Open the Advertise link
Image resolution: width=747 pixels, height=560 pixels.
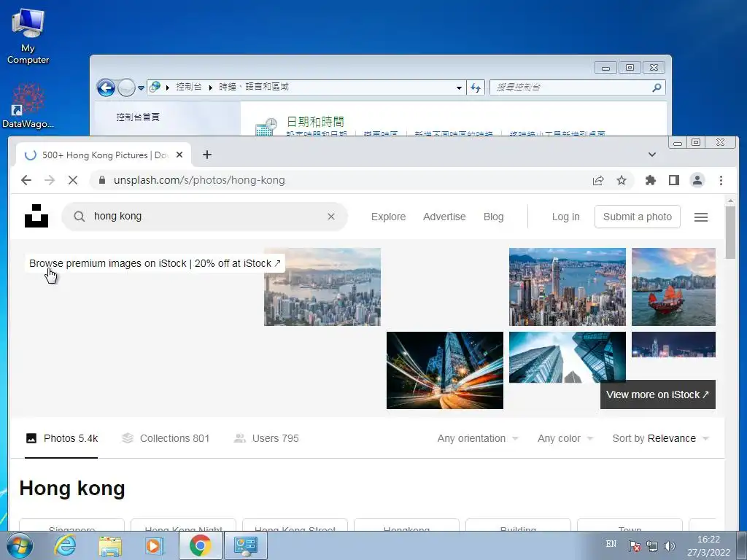[x=444, y=217]
